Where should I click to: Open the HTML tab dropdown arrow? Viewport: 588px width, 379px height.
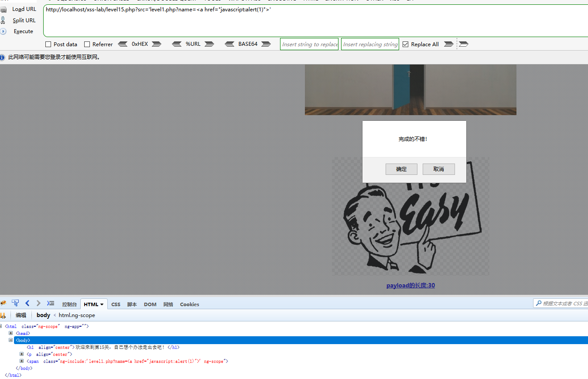pyautogui.click(x=102, y=304)
